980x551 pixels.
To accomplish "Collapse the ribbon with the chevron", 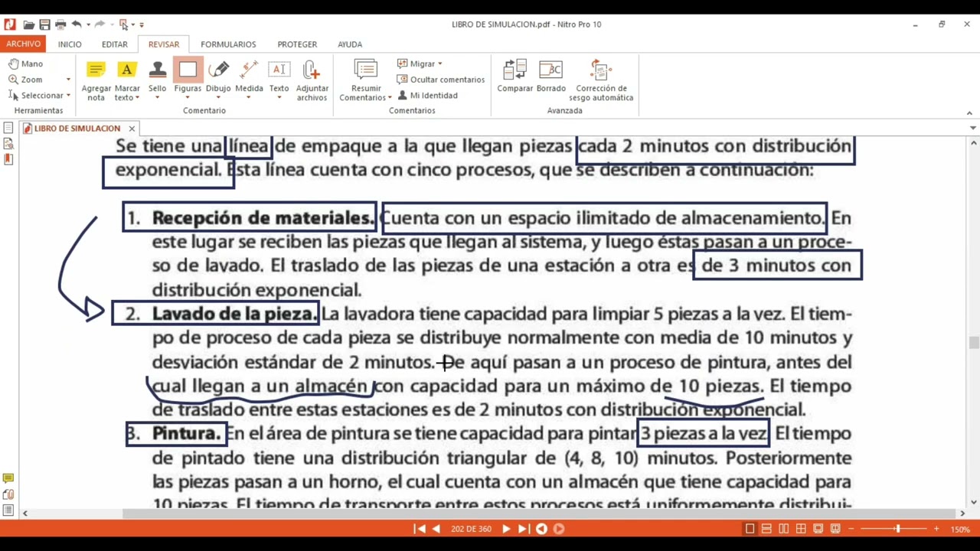I will pos(969,113).
